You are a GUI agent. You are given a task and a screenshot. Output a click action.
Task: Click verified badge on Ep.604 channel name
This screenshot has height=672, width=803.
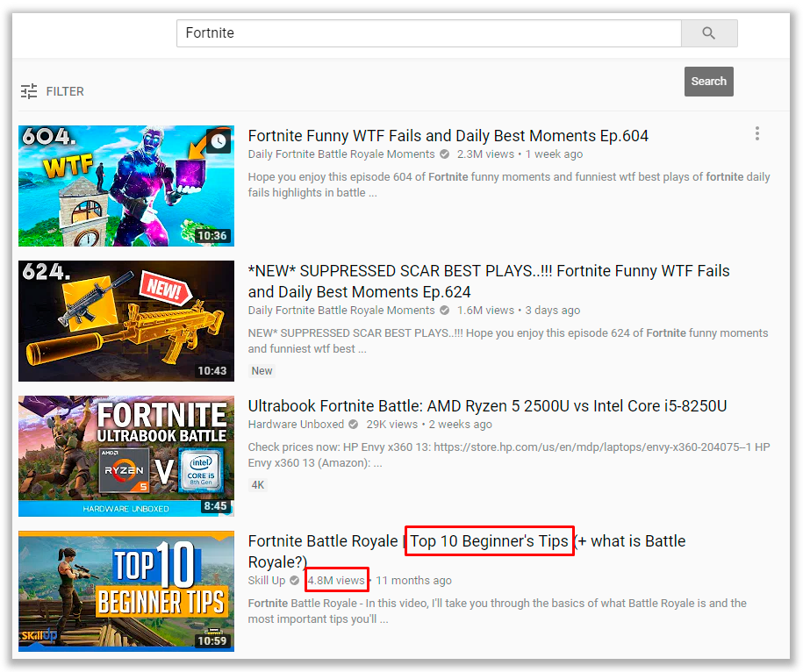click(445, 154)
